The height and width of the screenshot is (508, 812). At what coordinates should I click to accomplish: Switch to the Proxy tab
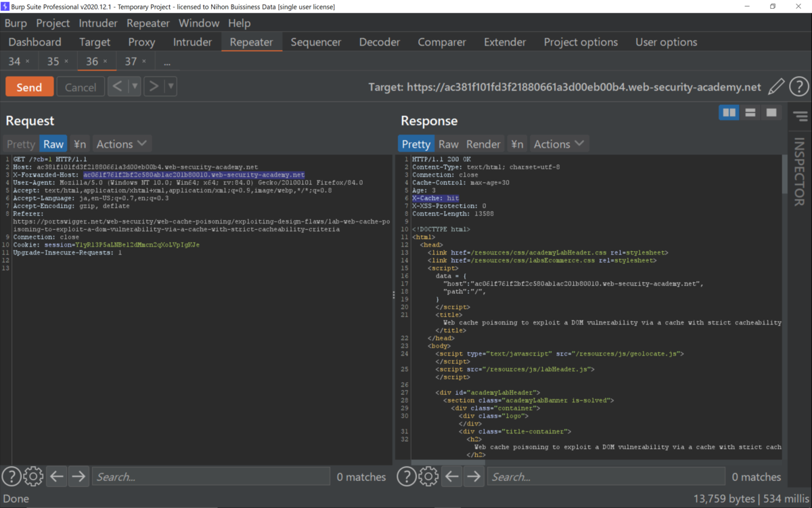[x=141, y=42]
